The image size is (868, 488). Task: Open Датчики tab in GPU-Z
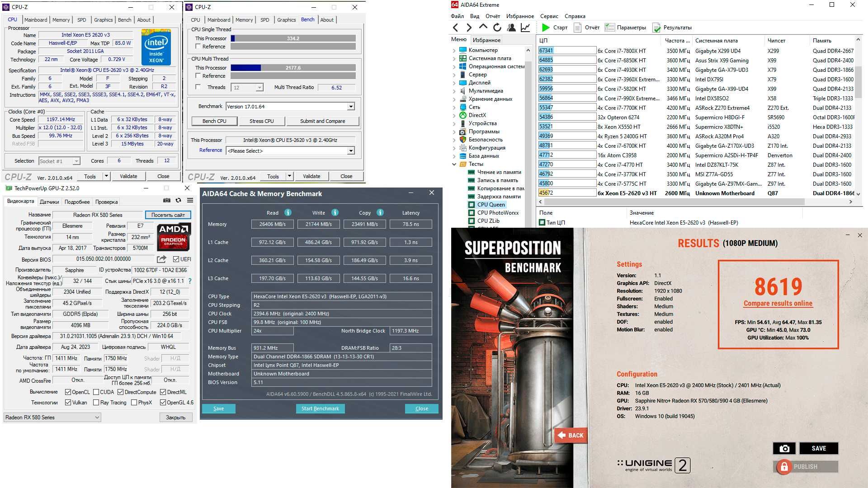(49, 202)
